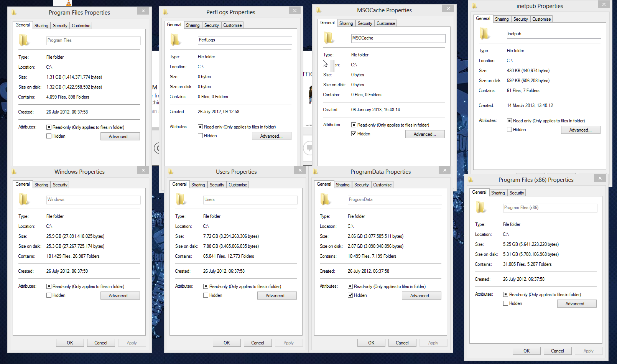Switch to the Sharing tab in PerfLogs Properties
This screenshot has width=617, height=364.
193,25
